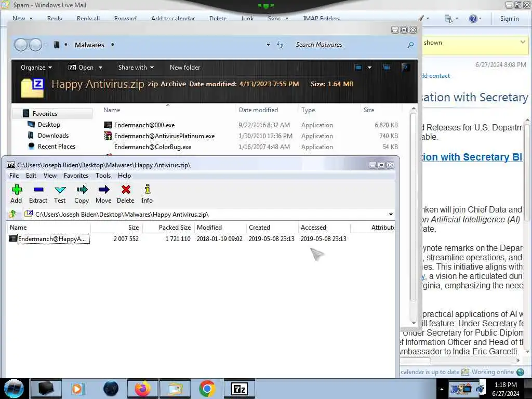The width and height of the screenshot is (532, 399).
Task: Click the Test icon in 7-Zip
Action: click(60, 190)
